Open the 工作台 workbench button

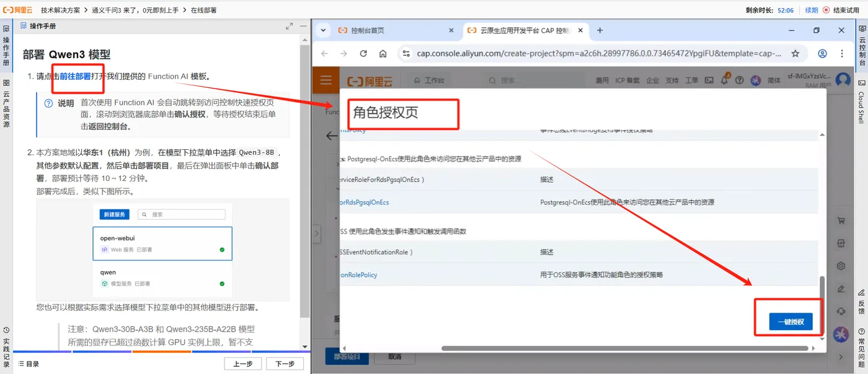[x=429, y=80]
